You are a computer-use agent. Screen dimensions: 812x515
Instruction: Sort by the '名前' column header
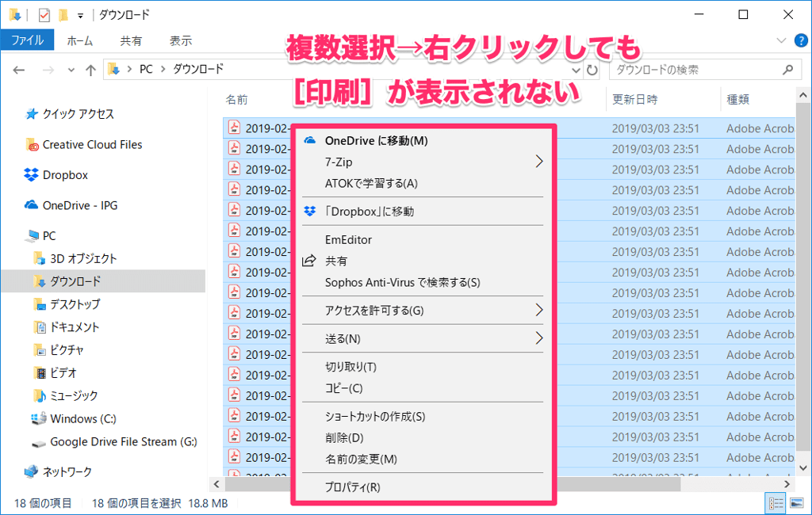point(236,99)
